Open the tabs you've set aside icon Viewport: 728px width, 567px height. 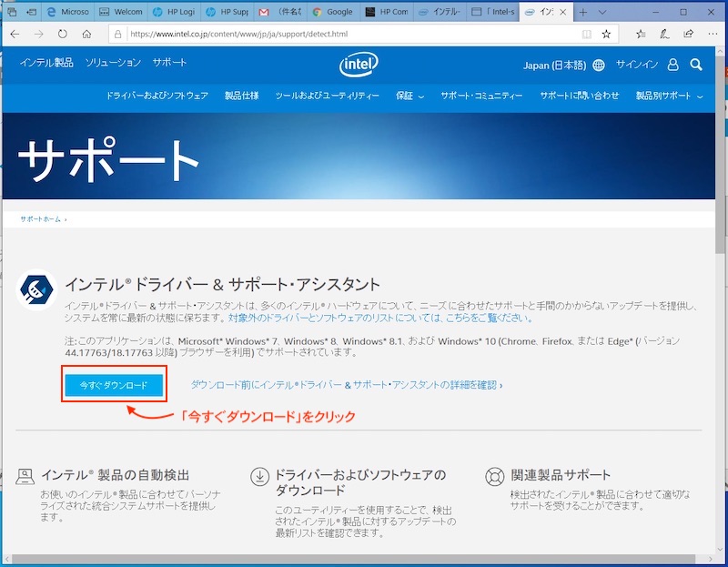pos(12,12)
